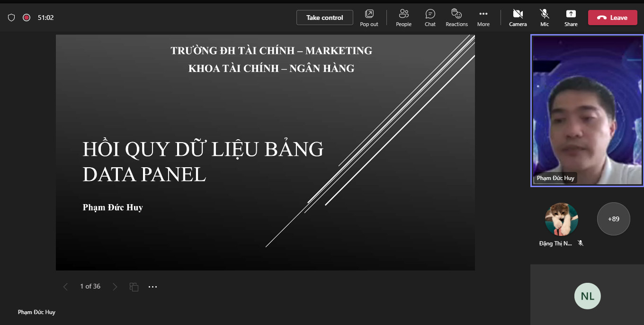Click the red recording indicator
The image size is (644, 325).
pos(27,18)
